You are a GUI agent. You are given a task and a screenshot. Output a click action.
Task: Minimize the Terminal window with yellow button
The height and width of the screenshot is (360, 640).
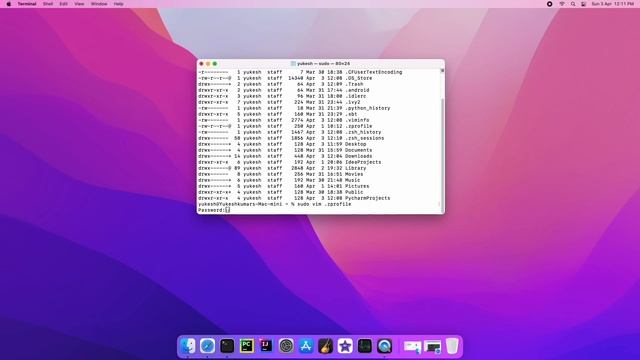pyautogui.click(x=208, y=64)
